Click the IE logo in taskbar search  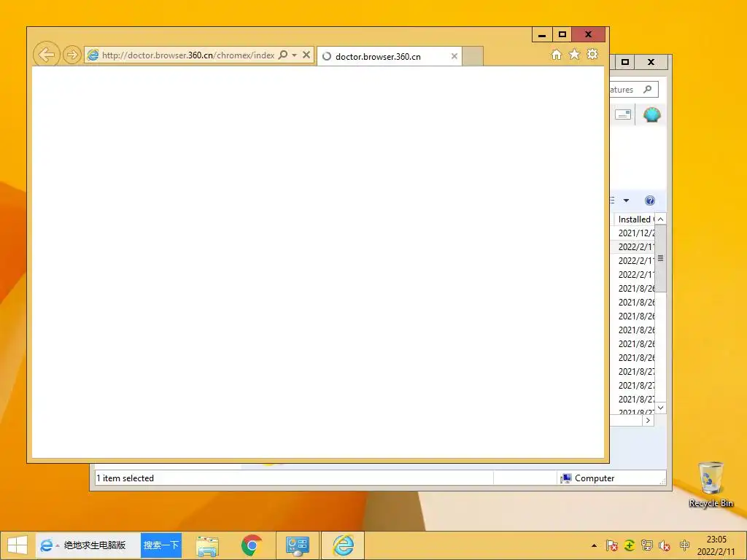[46, 545]
